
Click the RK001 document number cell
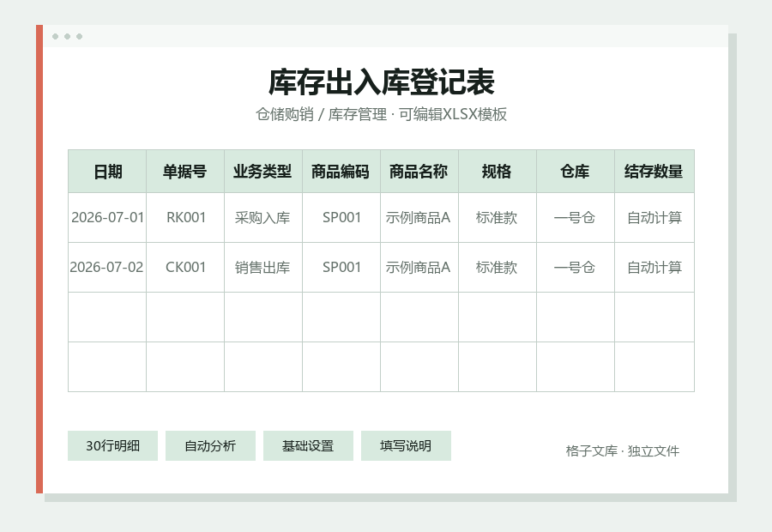(185, 218)
